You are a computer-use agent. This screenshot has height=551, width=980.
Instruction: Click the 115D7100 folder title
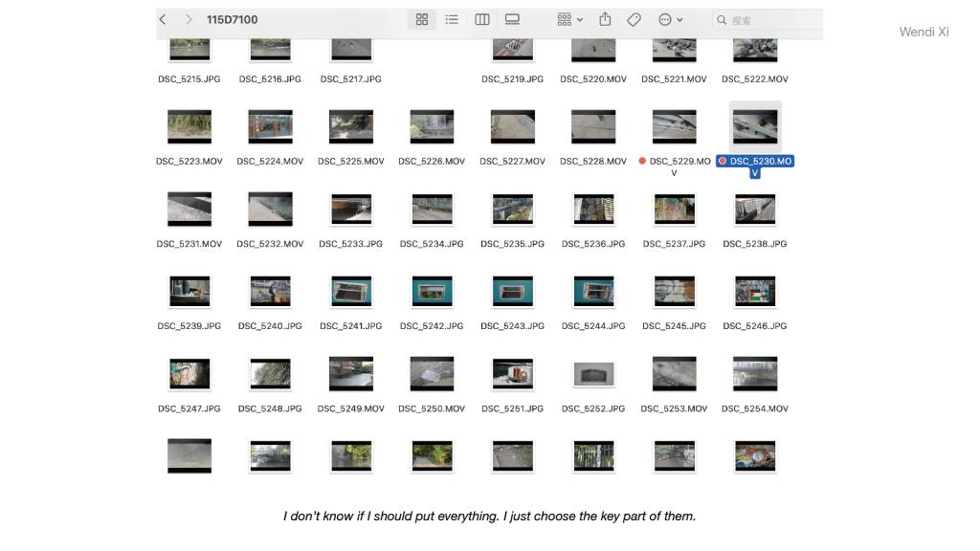coord(233,19)
